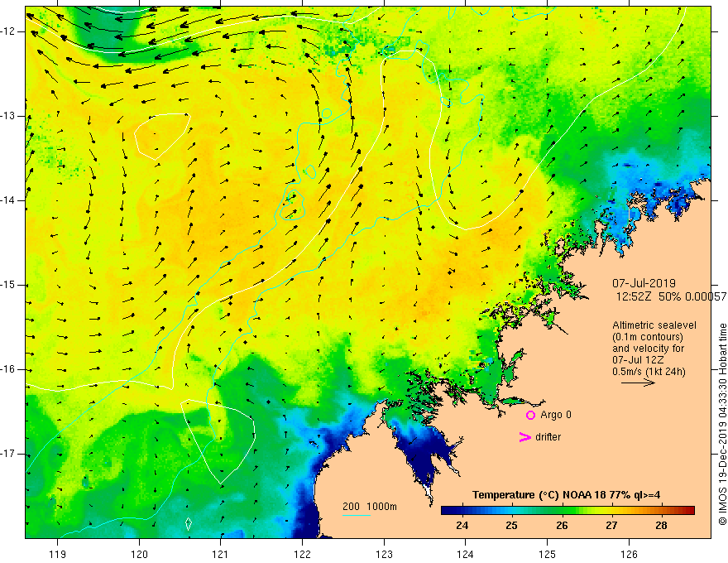Click the longitude axis label 123
This screenshot has height=563, width=728.
(384, 554)
